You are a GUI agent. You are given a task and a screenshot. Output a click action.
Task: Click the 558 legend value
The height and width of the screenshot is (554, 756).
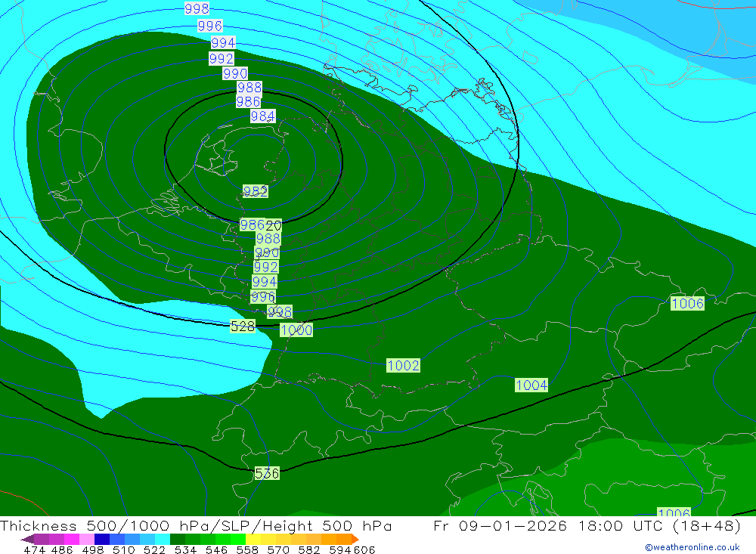click(247, 549)
